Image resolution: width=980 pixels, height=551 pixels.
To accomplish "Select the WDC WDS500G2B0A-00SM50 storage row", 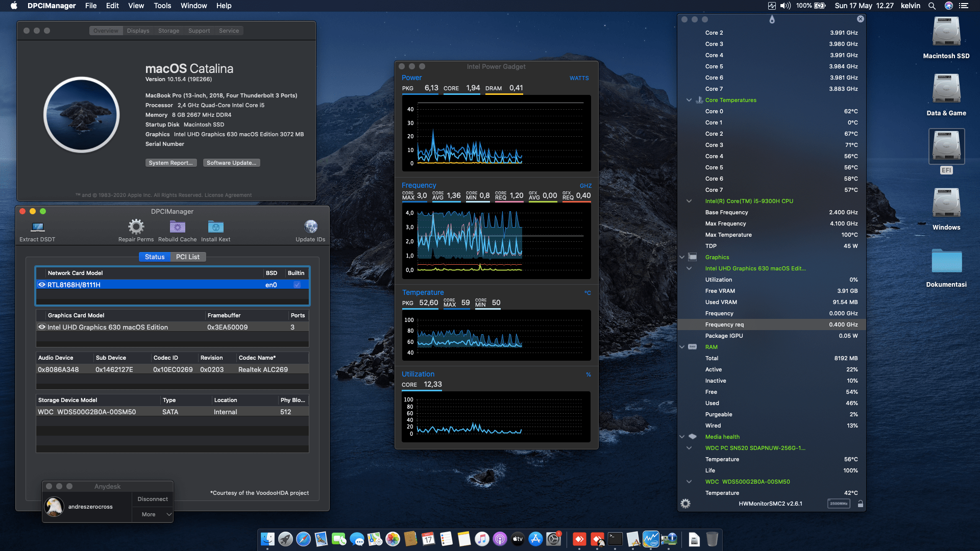I will [x=173, y=412].
